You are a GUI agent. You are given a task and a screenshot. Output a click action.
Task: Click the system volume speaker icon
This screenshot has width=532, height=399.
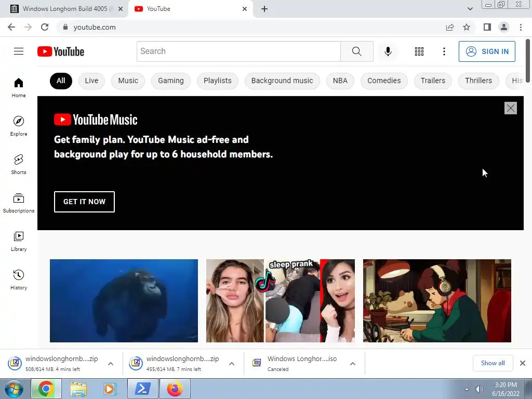click(x=480, y=389)
